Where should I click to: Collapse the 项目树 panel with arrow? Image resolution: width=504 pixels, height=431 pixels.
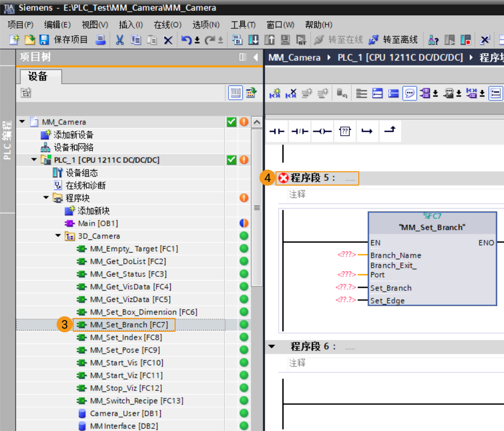point(256,57)
